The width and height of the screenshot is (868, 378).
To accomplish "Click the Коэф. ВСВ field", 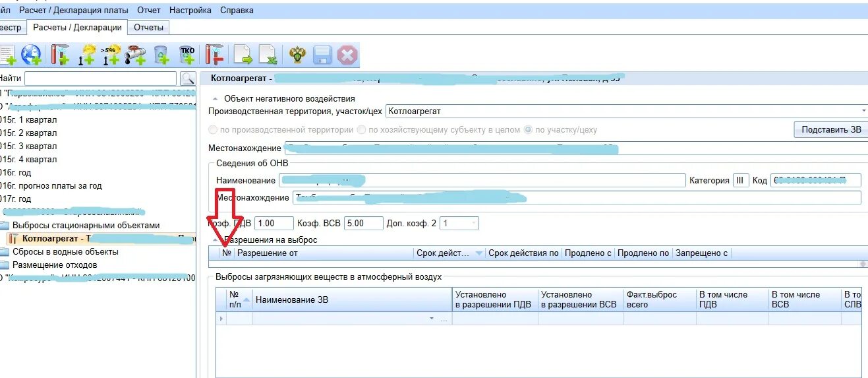I will click(x=363, y=224).
